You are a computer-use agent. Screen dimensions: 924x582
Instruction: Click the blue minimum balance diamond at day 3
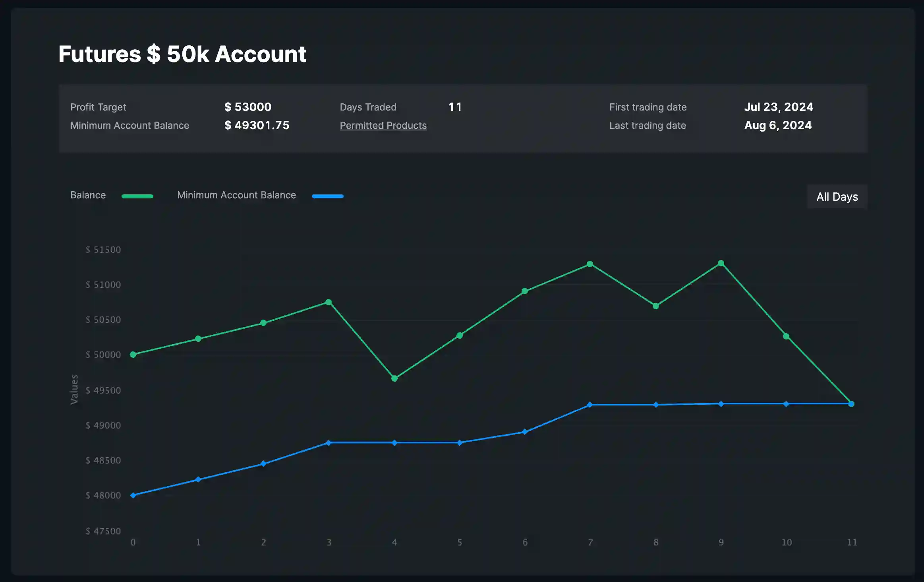[x=329, y=443]
